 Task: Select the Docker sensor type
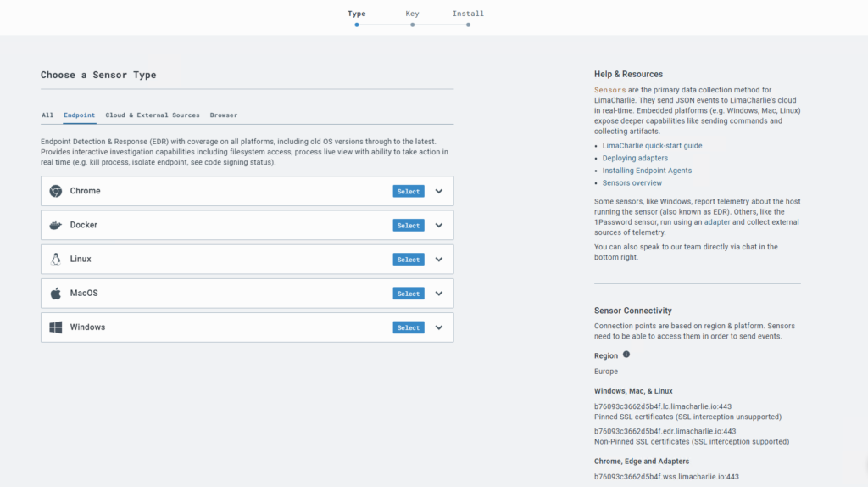(409, 226)
